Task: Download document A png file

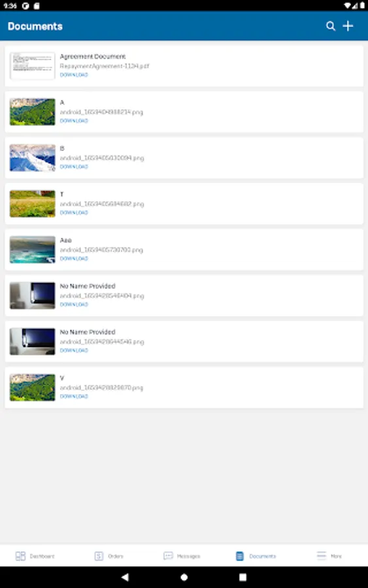Action: (x=74, y=121)
